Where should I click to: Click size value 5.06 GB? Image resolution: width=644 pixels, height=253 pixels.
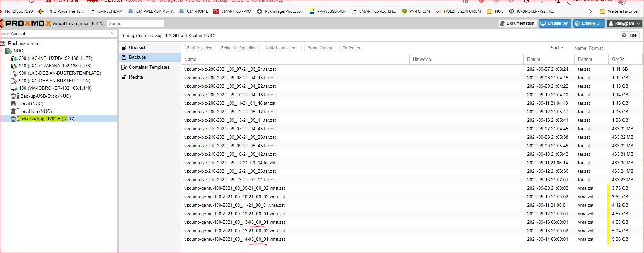point(620,239)
